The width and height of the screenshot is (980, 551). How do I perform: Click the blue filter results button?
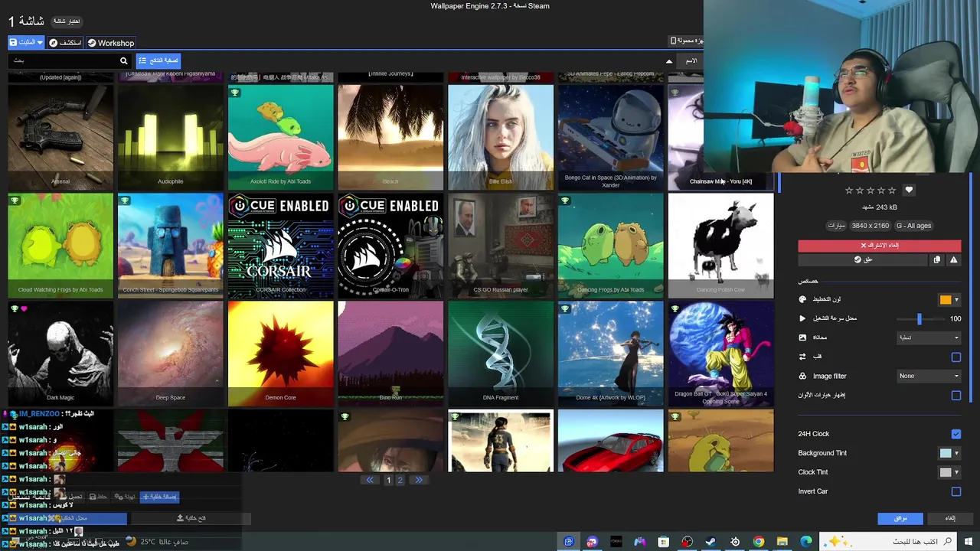coord(158,60)
